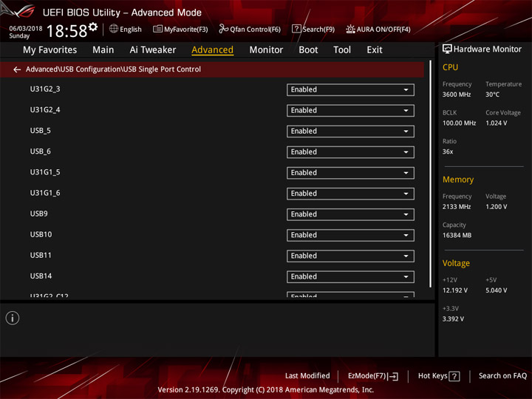This screenshot has height=399, width=532.
Task: Open the USB11 Enabled dropdown
Action: pos(350,256)
